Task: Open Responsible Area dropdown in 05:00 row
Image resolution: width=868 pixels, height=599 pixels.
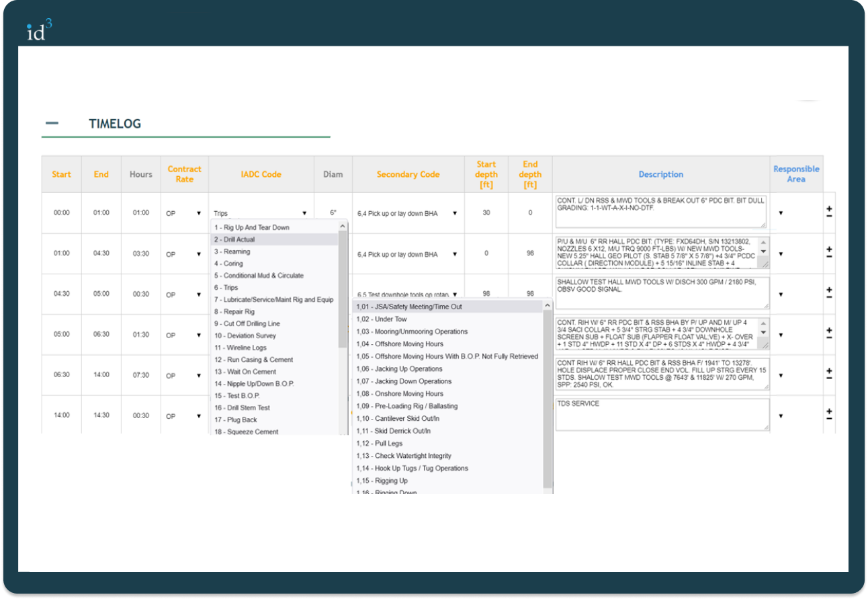Action: pos(781,335)
